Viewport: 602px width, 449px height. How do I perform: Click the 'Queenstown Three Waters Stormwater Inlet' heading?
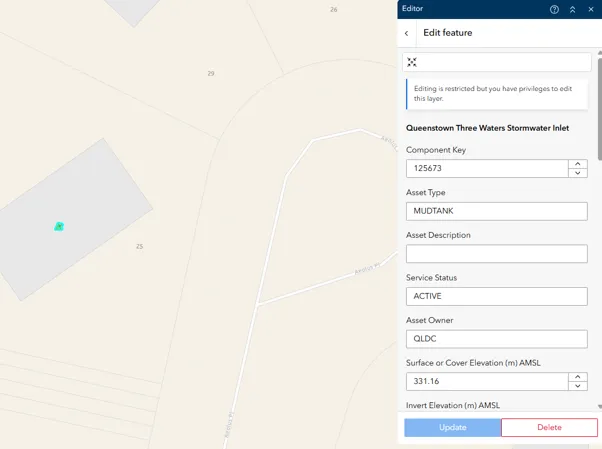(x=488, y=128)
